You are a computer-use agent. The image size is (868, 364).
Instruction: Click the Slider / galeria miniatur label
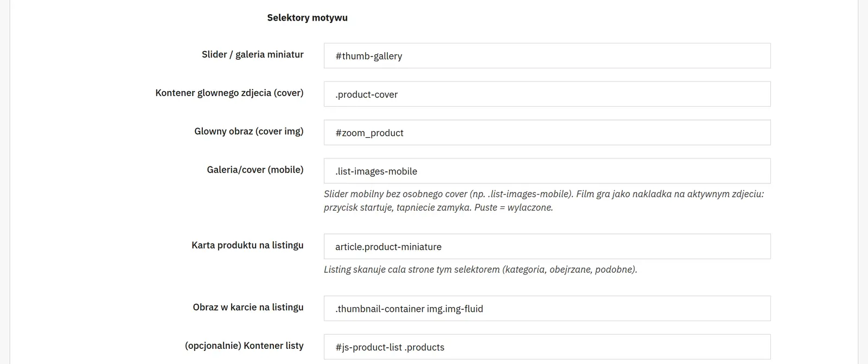coord(253,54)
